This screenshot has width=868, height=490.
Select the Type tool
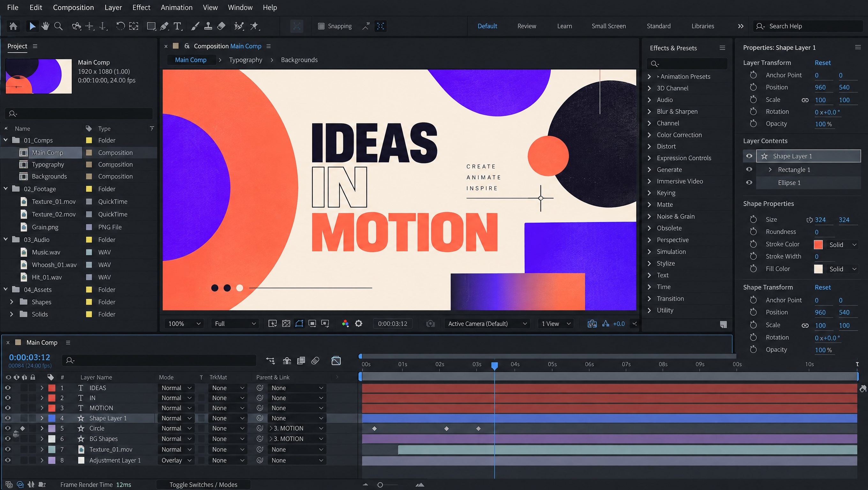(x=177, y=26)
